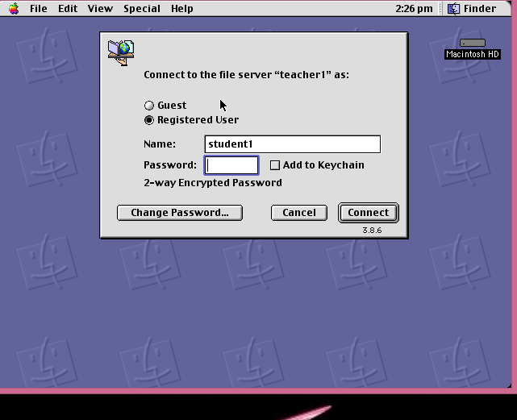Image resolution: width=517 pixels, height=420 pixels.
Task: Select the Guest radio button
Action: [149, 106]
